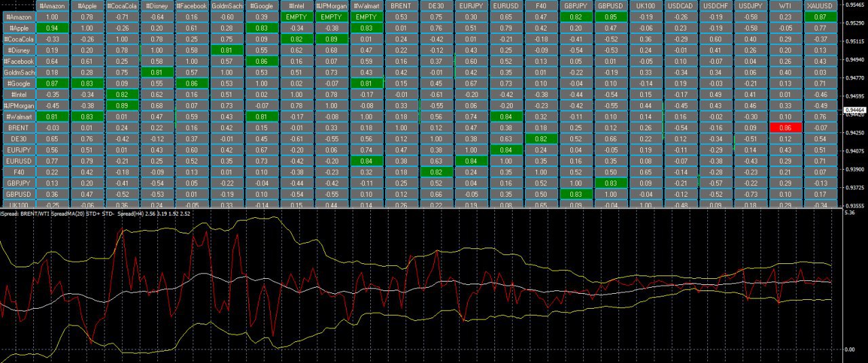The width and height of the screenshot is (868, 363).
Task: Select the WTI column header
Action: click(x=785, y=5)
